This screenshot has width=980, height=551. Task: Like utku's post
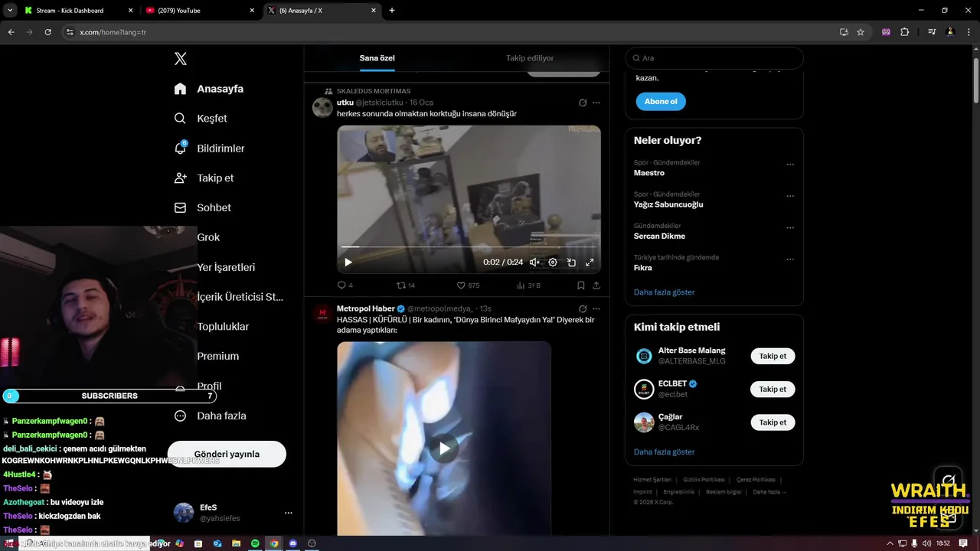468,285
